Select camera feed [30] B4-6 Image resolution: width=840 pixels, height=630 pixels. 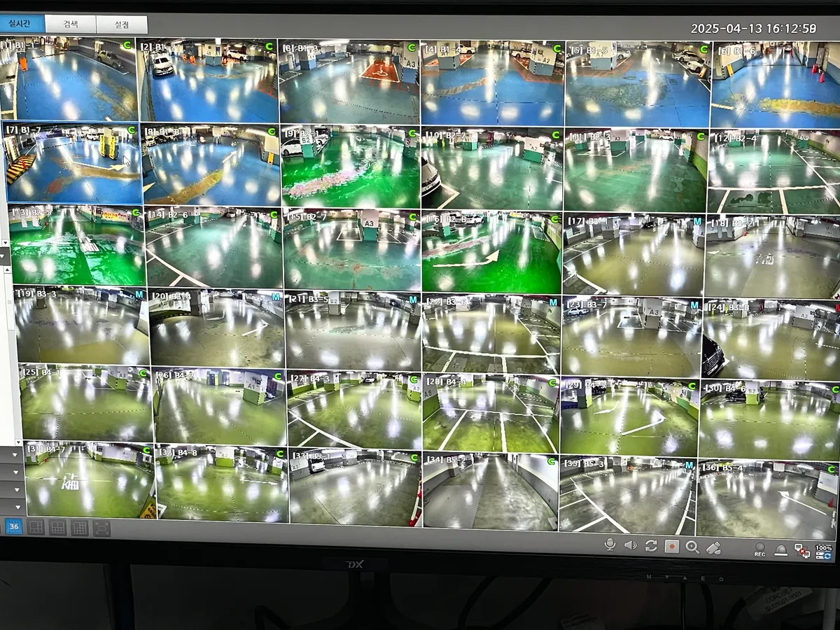click(769, 420)
